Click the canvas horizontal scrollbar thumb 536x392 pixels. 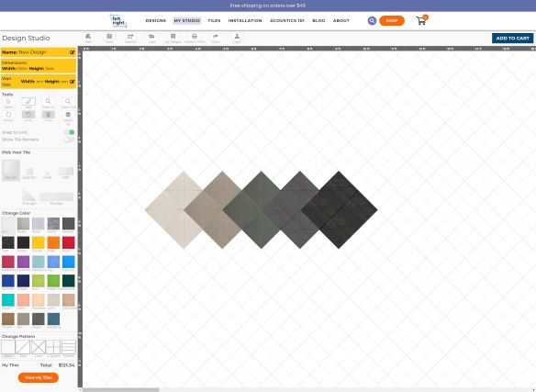point(121,390)
